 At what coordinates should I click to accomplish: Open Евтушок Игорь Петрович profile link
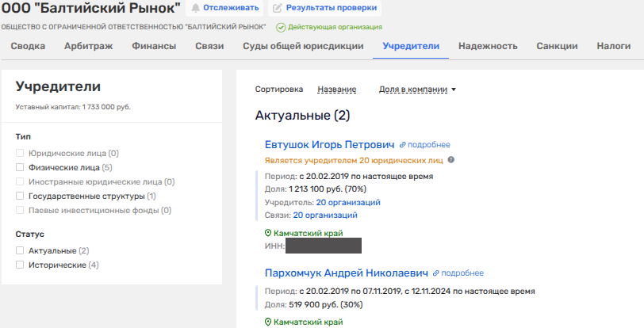(x=329, y=145)
